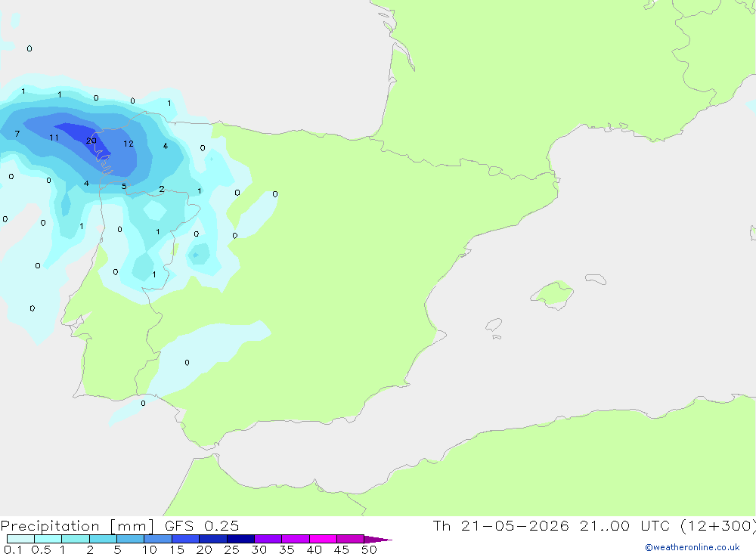756x554 pixels.
Task: Click the Ibiza island outline on the map
Action: tap(494, 325)
